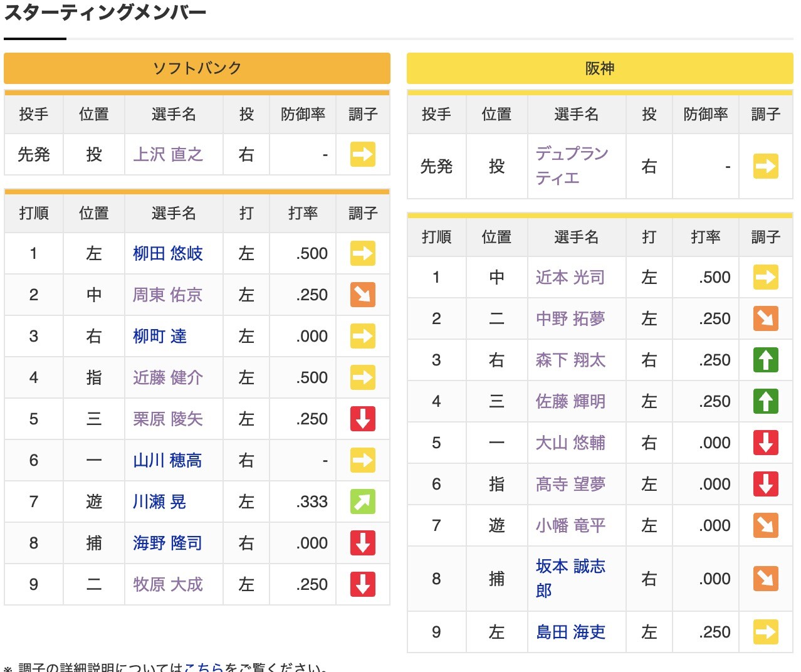Open 坂本 誠志郎 player link
Screen dimensions: 801x672
pyautogui.click(x=570, y=579)
